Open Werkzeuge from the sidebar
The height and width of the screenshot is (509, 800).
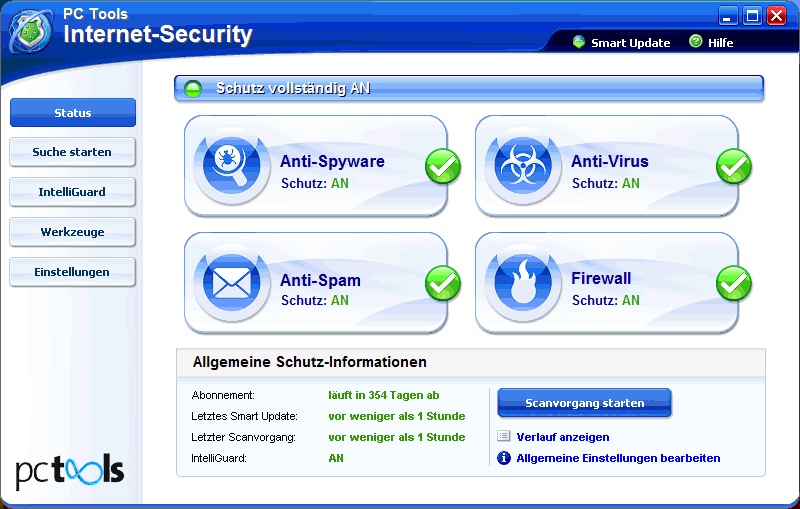pyautogui.click(x=72, y=232)
